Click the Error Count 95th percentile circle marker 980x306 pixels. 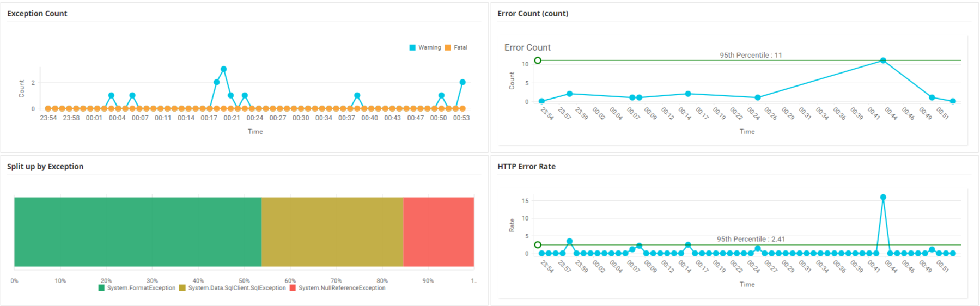coord(538,60)
